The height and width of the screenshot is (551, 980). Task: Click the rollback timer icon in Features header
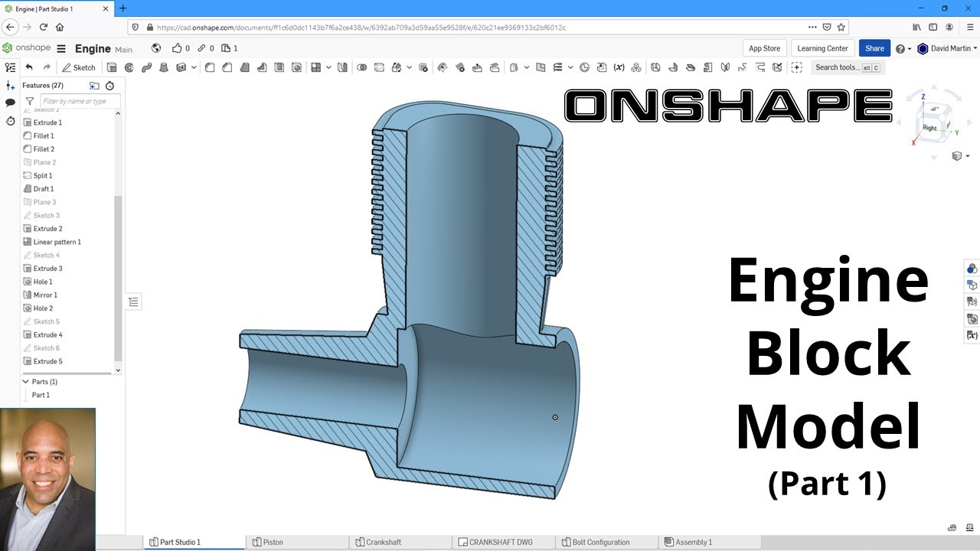coord(109,86)
